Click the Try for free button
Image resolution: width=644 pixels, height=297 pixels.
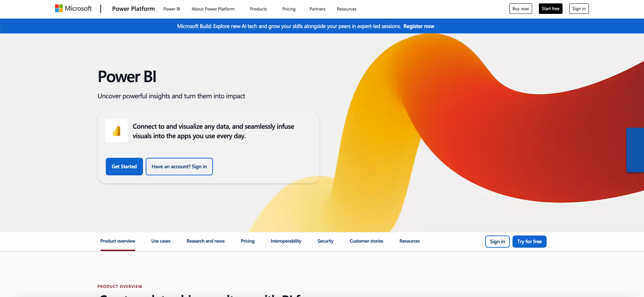point(529,242)
